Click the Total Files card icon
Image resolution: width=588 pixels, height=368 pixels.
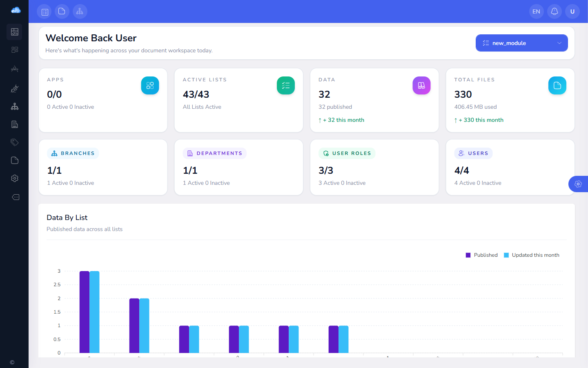coord(557,85)
